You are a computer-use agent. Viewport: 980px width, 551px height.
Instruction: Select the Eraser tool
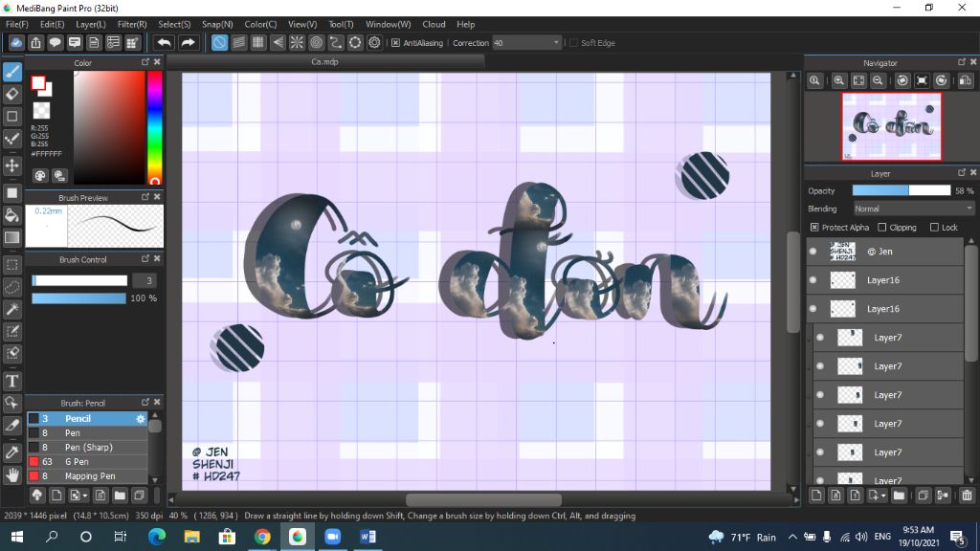coord(11,95)
